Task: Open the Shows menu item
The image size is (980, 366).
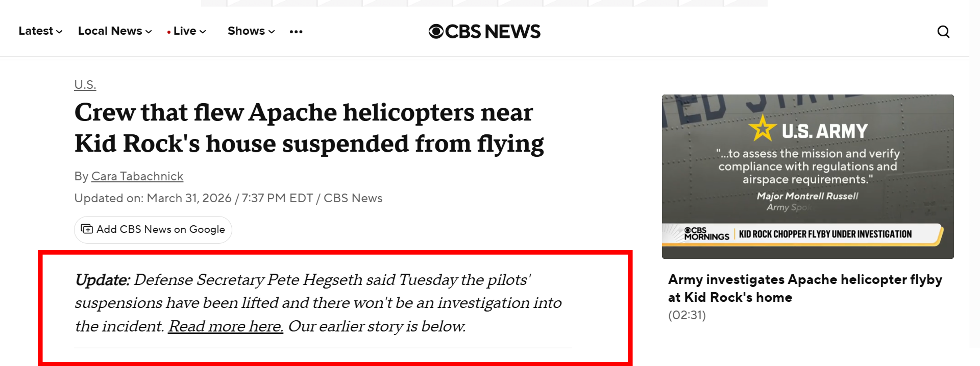Action: point(251,31)
